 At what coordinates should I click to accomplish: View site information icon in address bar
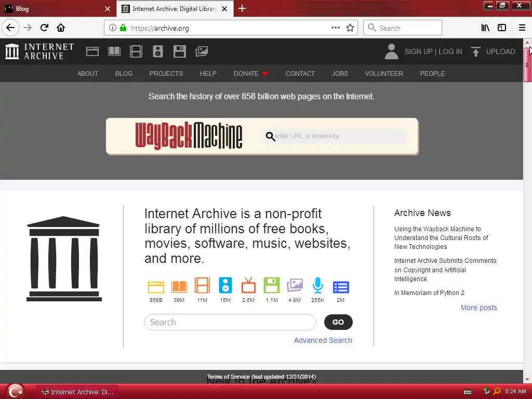point(112,28)
